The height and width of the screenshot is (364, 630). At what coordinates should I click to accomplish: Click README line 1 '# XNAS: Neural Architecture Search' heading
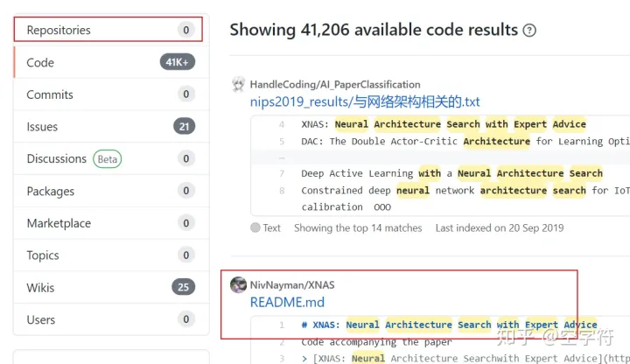click(x=449, y=325)
